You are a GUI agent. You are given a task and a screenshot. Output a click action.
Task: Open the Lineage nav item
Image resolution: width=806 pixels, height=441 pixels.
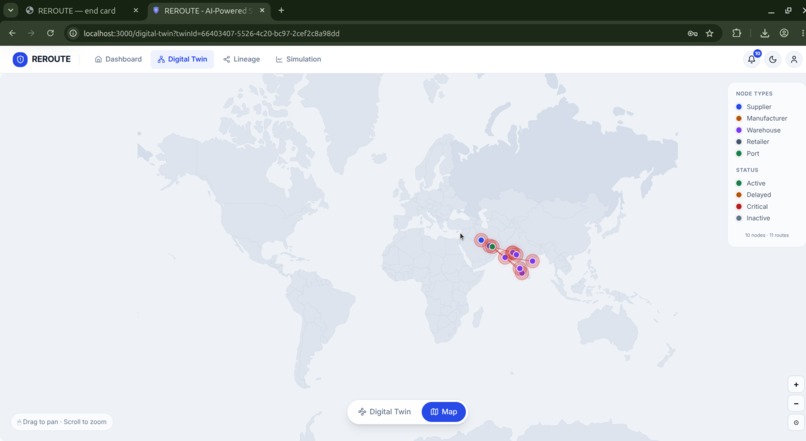242,59
